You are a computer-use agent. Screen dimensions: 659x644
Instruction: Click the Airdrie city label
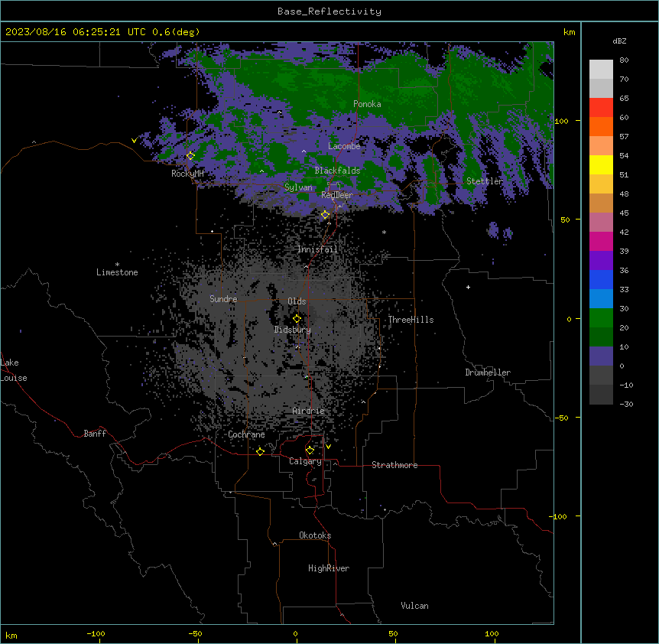[x=309, y=411]
